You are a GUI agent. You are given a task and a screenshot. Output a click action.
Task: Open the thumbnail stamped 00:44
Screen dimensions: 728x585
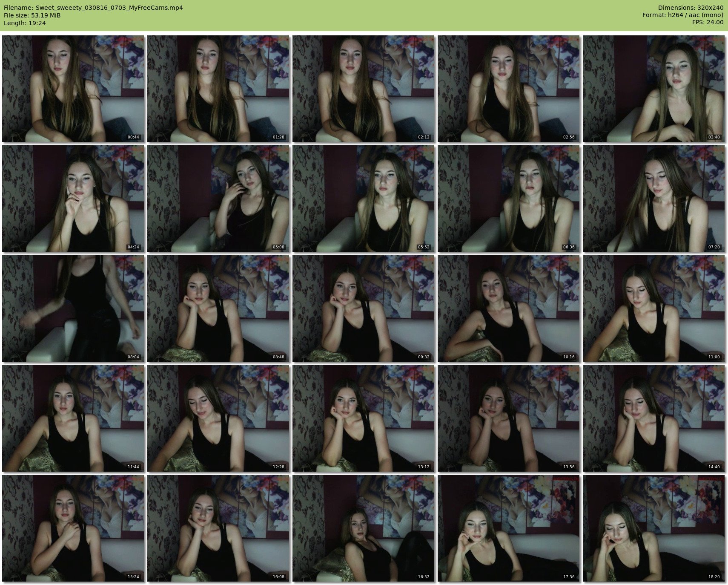click(x=73, y=89)
